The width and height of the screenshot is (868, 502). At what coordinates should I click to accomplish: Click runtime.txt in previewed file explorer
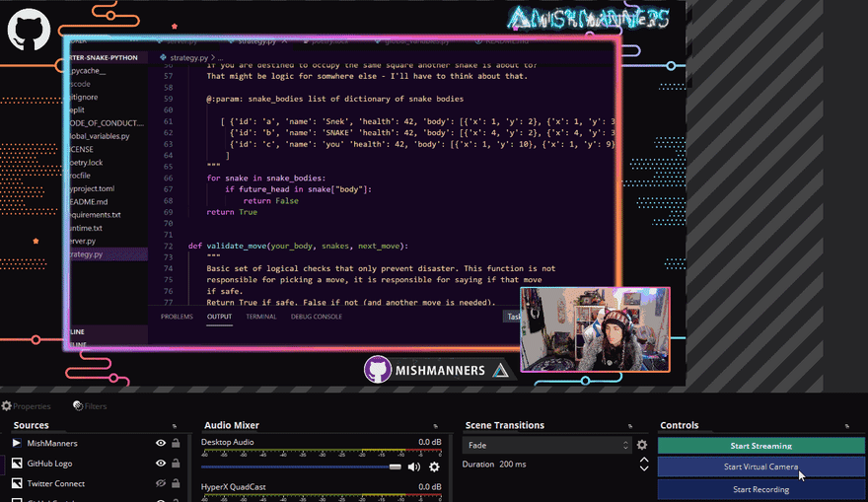85,228
